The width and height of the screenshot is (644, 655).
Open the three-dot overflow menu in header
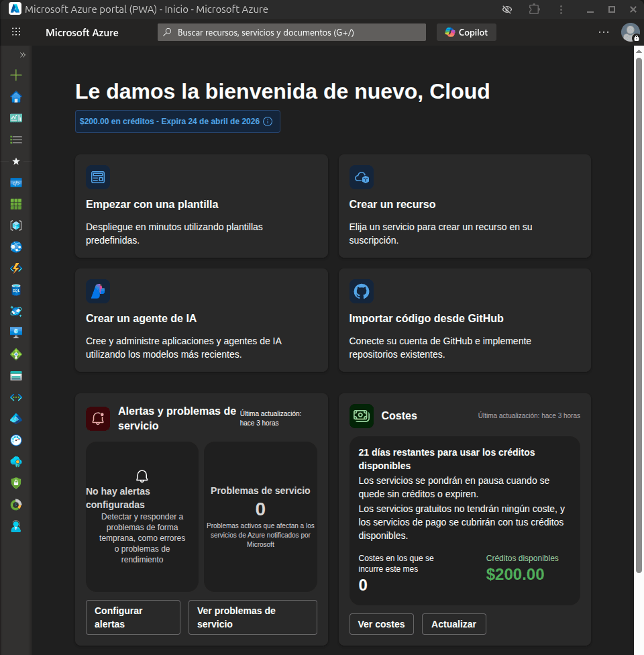point(603,32)
